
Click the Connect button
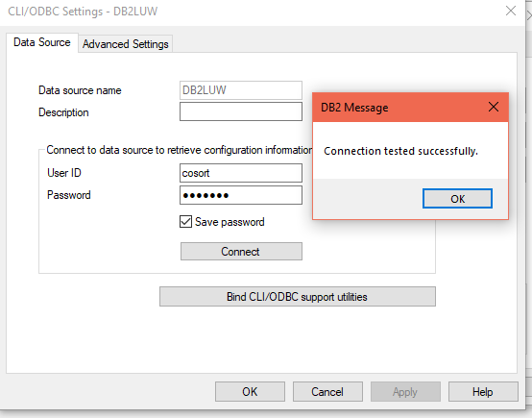pyautogui.click(x=241, y=252)
